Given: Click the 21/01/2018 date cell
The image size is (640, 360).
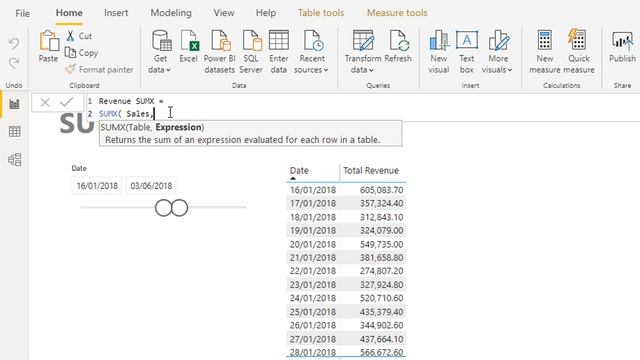Looking at the screenshot, I should click(313, 258).
